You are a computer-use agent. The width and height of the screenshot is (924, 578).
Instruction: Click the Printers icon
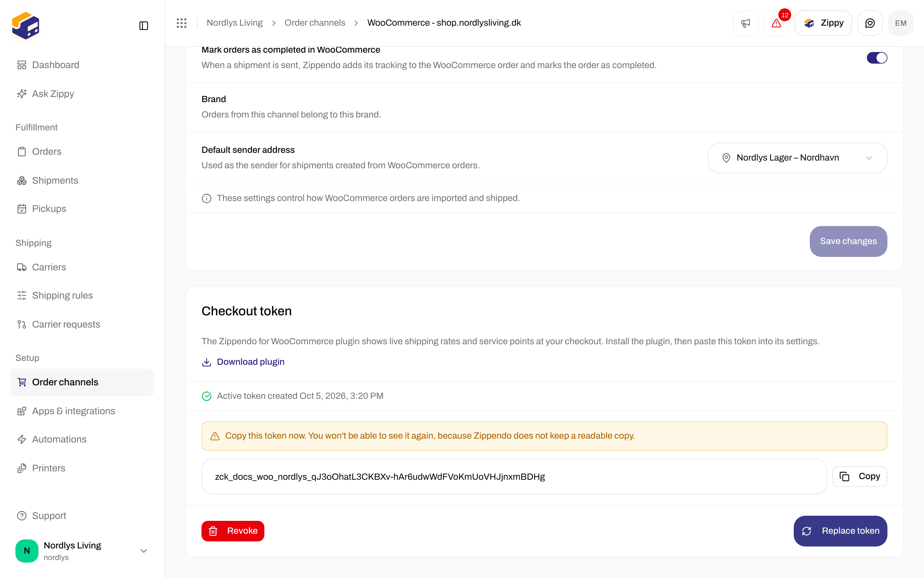22,468
